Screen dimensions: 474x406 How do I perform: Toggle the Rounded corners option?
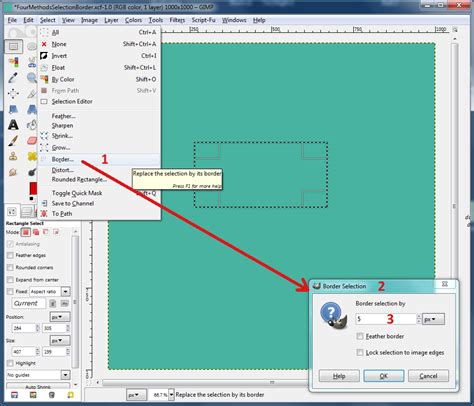[x=10, y=267]
